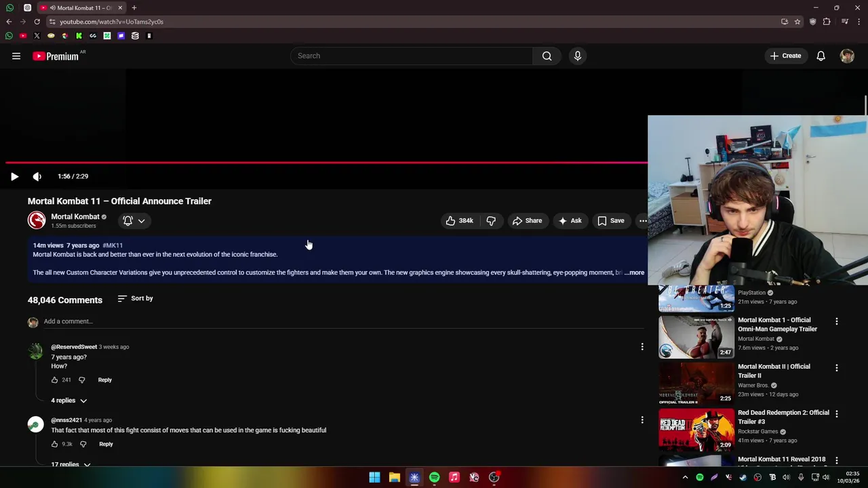Focus the YouTube search box
The width and height of the screenshot is (868, 488).
click(412, 56)
